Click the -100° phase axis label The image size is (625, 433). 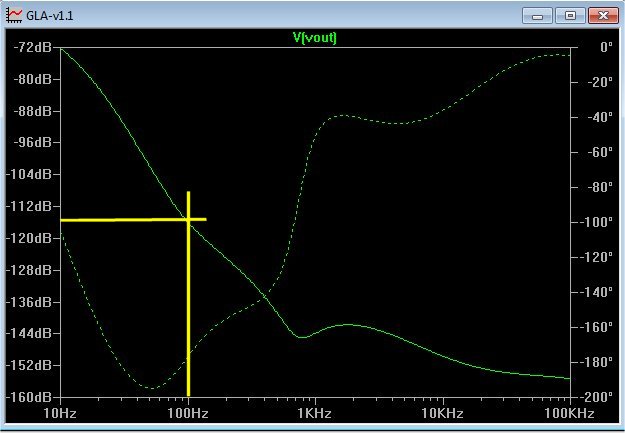(x=597, y=222)
